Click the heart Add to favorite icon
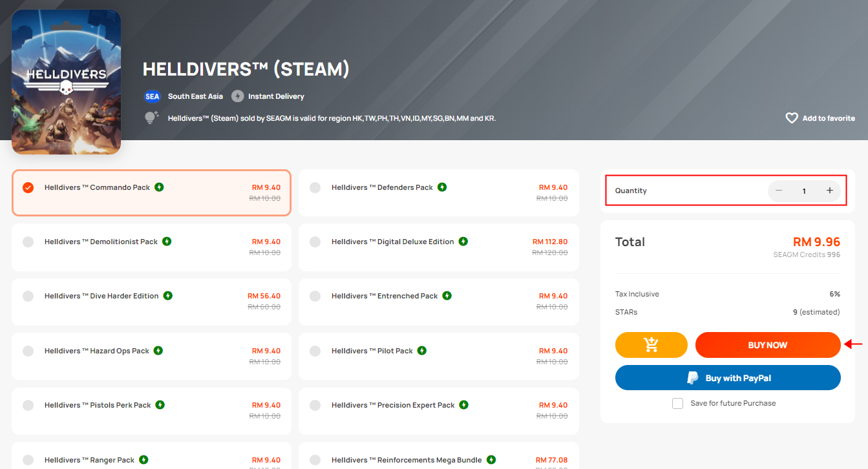The height and width of the screenshot is (469, 868). 792,118
